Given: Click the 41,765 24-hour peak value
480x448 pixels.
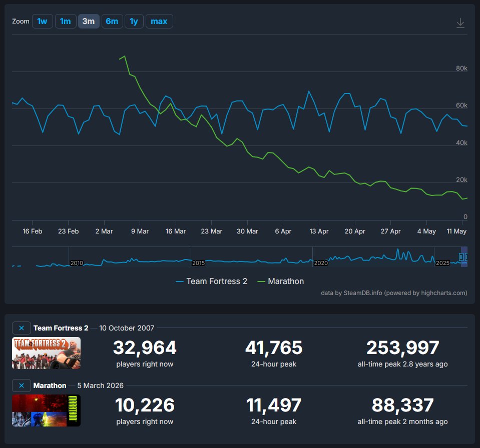Looking at the screenshot, I should (274, 347).
